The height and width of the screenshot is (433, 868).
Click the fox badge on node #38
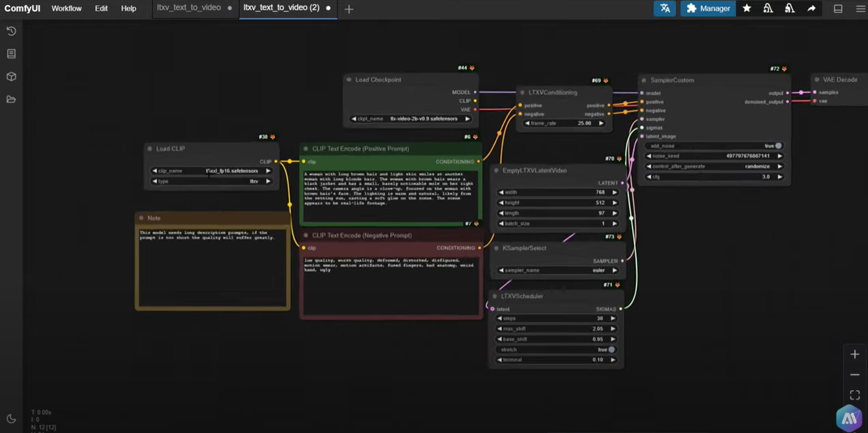pyautogui.click(x=273, y=137)
